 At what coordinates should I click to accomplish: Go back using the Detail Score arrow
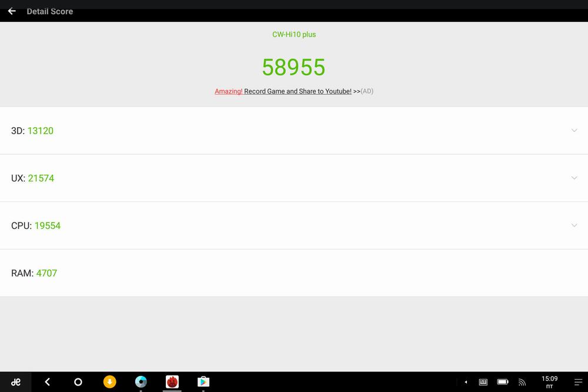pyautogui.click(x=12, y=11)
